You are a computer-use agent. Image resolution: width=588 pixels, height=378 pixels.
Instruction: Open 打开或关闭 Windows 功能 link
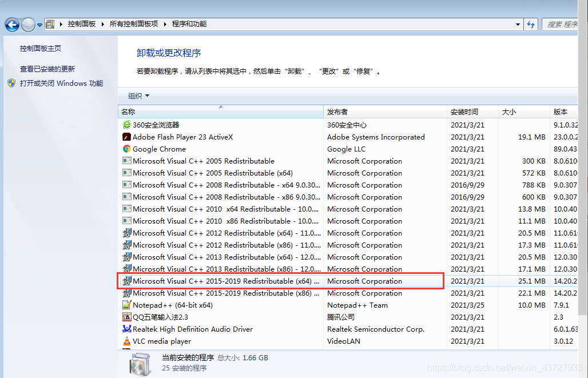coord(61,83)
